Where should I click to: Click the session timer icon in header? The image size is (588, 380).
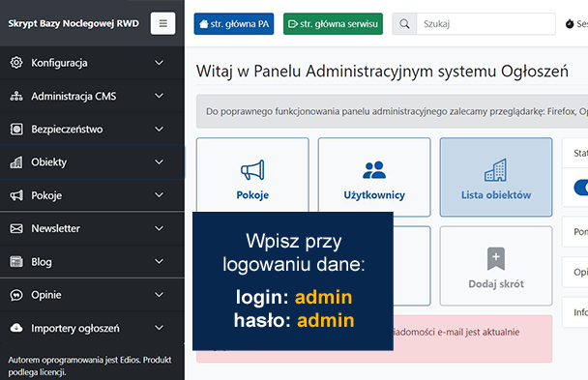pos(570,24)
